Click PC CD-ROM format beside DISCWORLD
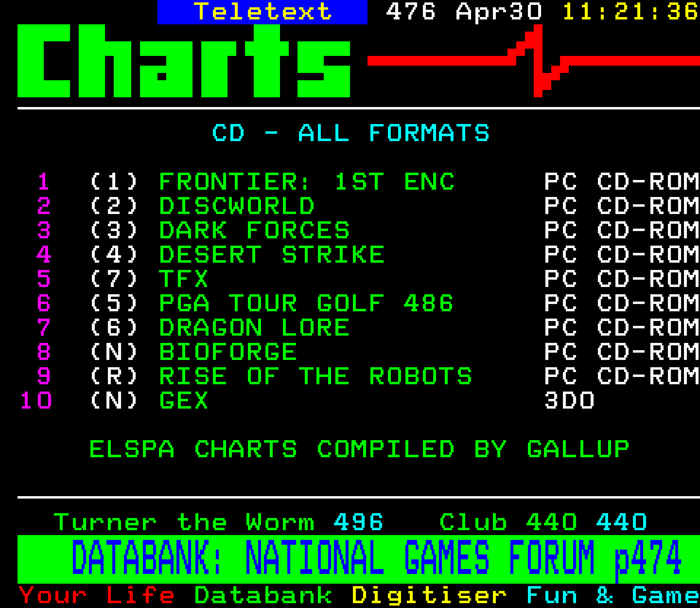 pos(622,206)
